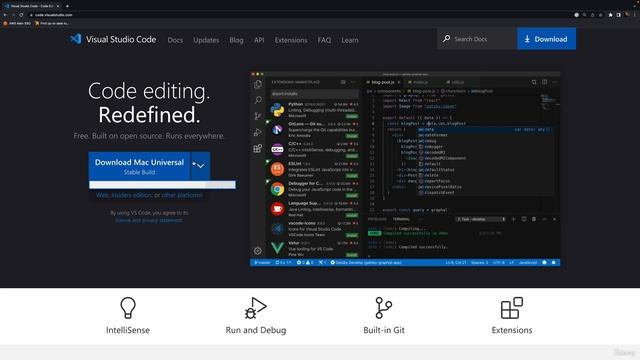The height and width of the screenshot is (360, 640).
Task: Click the vscode-icons extension row
Action: click(314, 229)
